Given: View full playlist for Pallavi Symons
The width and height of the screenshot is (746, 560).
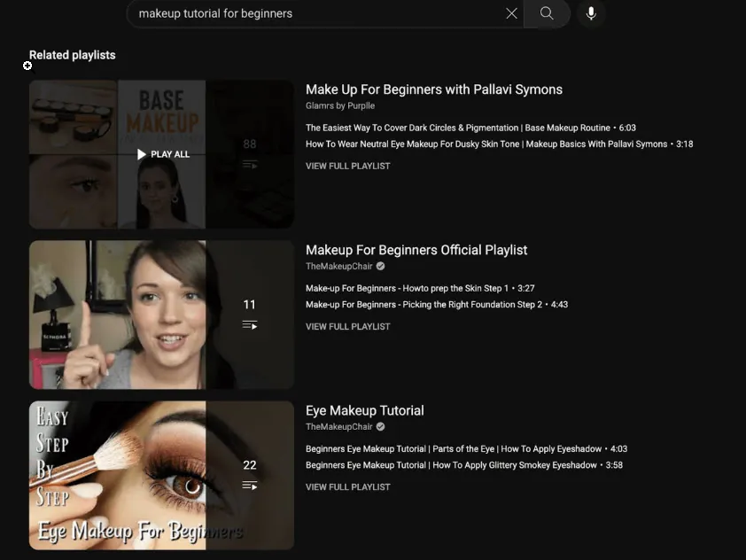Looking at the screenshot, I should (x=348, y=166).
